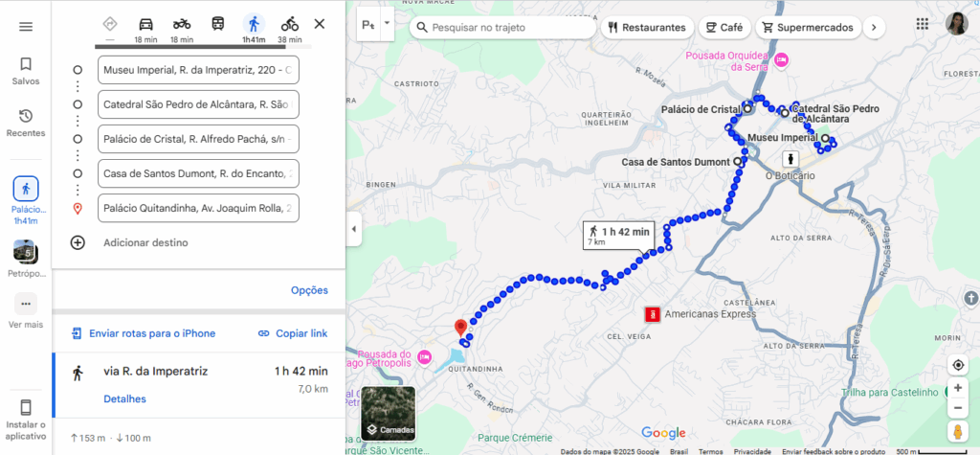Select driving travel mode
980x455 pixels.
click(x=145, y=29)
